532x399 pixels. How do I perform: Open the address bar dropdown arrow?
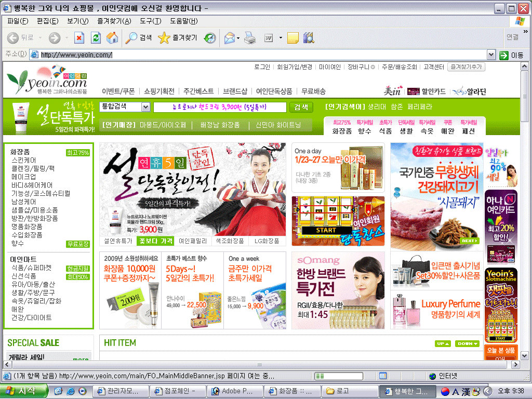click(x=491, y=55)
